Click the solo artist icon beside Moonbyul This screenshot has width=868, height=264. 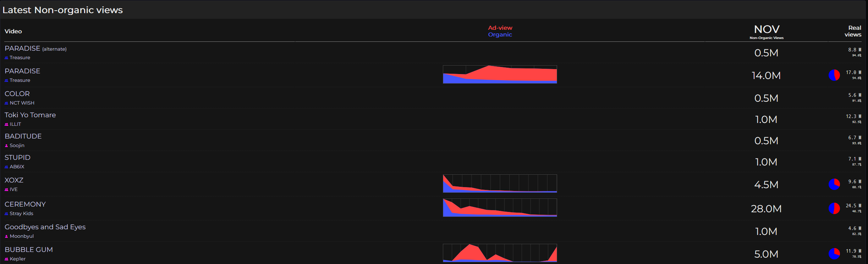coord(6,236)
